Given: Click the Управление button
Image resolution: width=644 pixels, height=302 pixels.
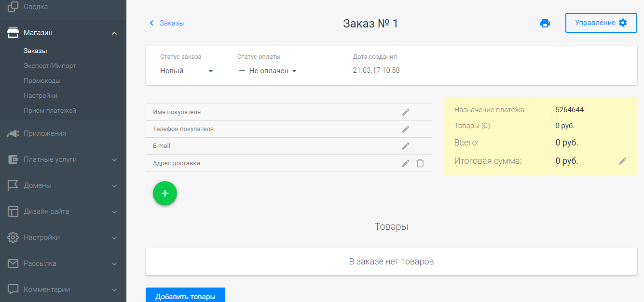Looking at the screenshot, I should point(601,23).
